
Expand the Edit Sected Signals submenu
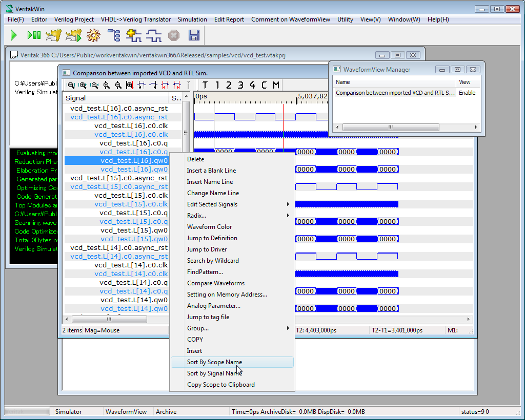[232, 204]
